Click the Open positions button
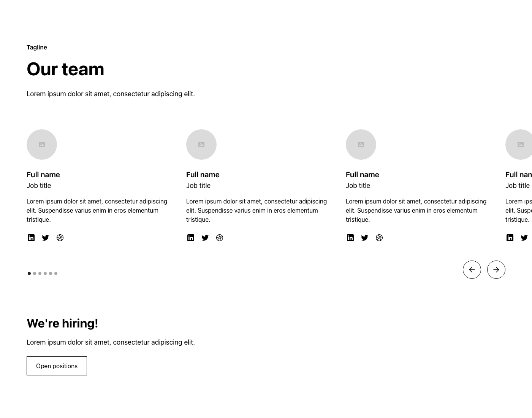This screenshot has width=532, height=418. tap(57, 366)
